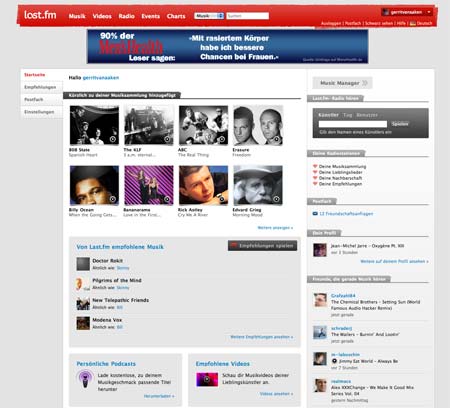The image size is (450, 408).
Task: Open New Telepathic Friends thumbnail
Action: click(83, 303)
